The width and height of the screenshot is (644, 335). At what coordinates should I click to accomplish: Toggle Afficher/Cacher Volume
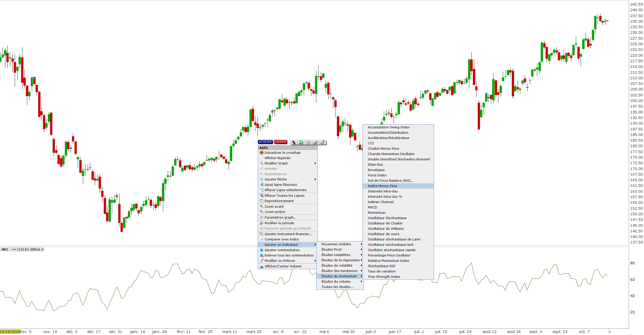(283, 266)
